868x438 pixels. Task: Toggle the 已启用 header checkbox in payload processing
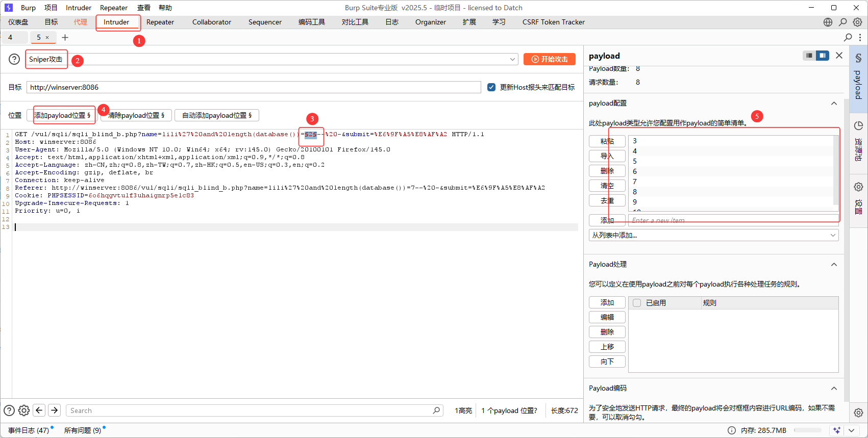coord(637,303)
